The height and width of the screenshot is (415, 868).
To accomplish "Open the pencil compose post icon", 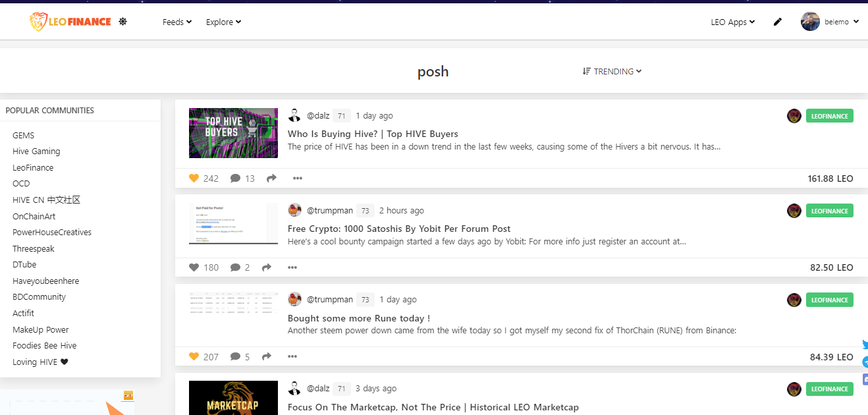I will [778, 22].
